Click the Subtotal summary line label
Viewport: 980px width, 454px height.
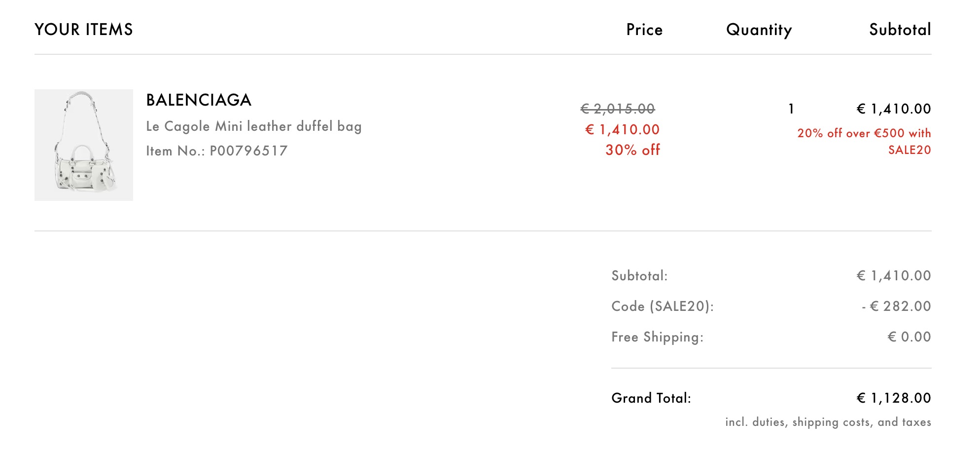tap(639, 276)
